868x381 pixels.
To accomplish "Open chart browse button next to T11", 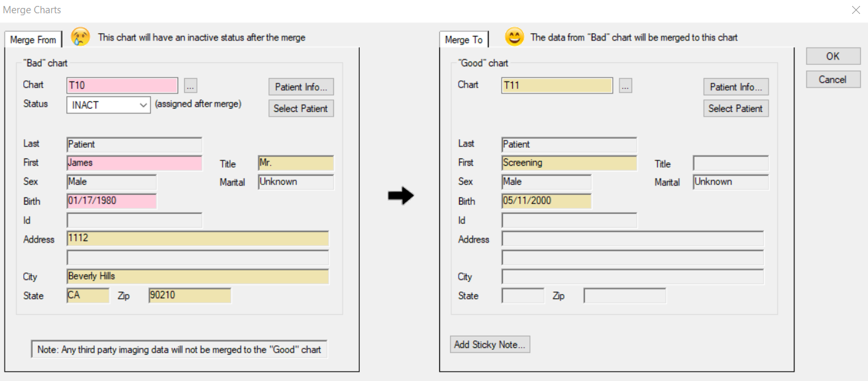I will 625,85.
